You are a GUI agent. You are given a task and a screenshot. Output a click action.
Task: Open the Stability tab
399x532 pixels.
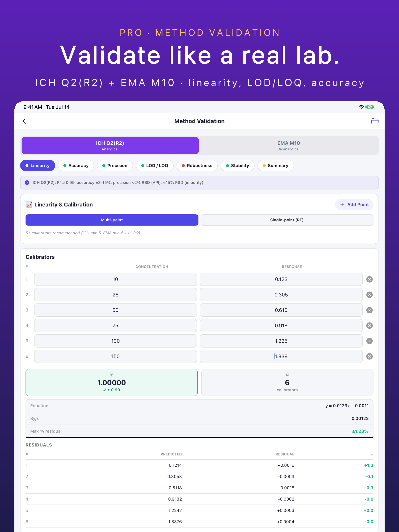(237, 166)
